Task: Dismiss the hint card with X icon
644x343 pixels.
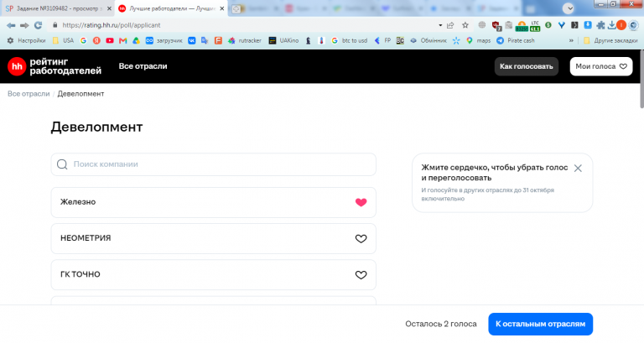Action: (x=578, y=168)
